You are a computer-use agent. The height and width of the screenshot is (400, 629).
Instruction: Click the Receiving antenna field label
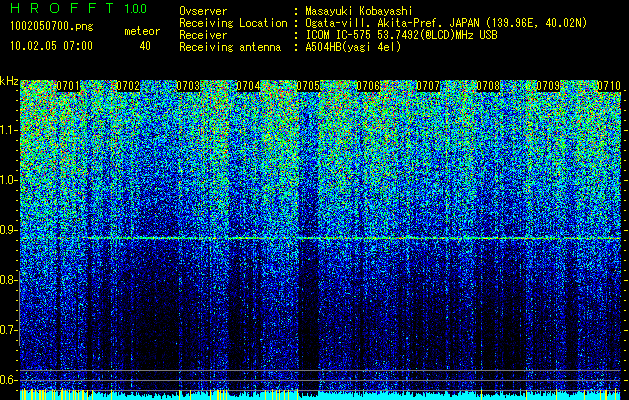pos(230,47)
